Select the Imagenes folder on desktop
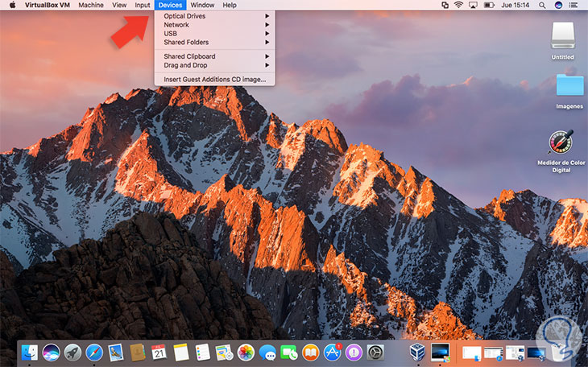Screen dimensions: 588x367 pos(569,85)
